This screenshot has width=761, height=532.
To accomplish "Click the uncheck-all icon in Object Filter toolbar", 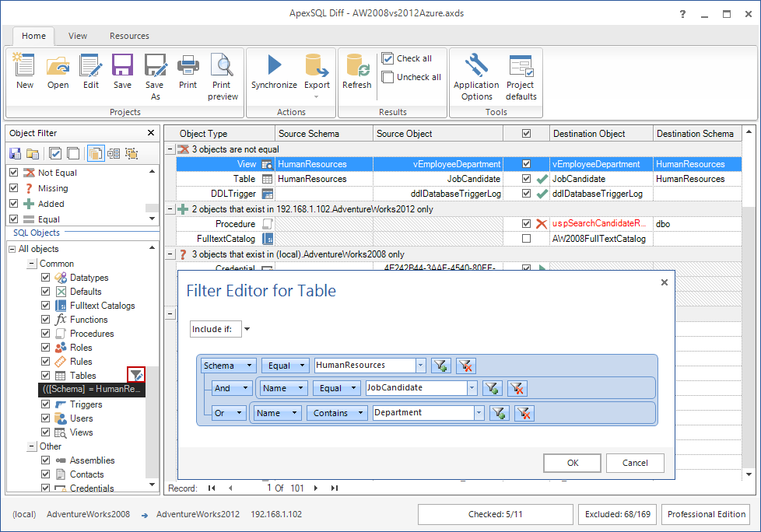I will [x=73, y=154].
